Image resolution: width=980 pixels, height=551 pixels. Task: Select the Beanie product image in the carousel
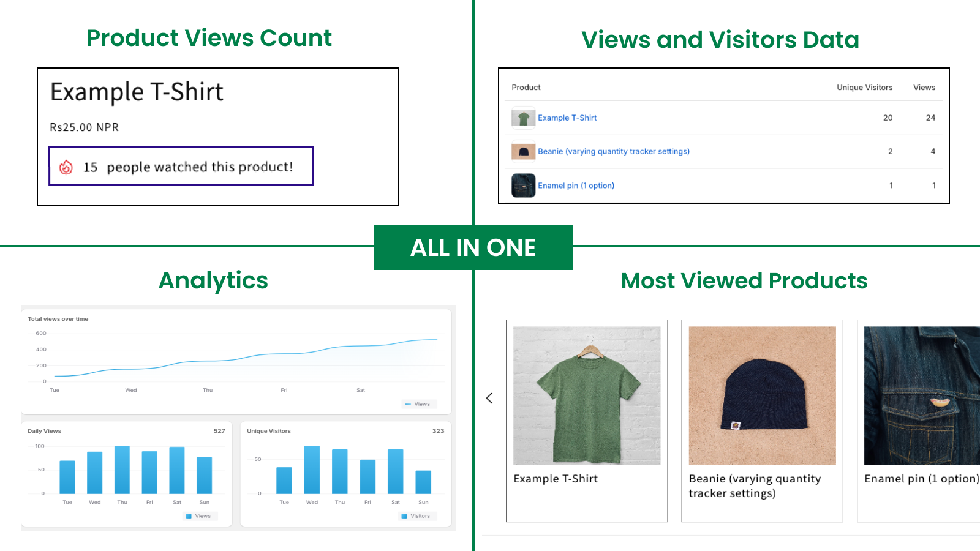tap(762, 395)
